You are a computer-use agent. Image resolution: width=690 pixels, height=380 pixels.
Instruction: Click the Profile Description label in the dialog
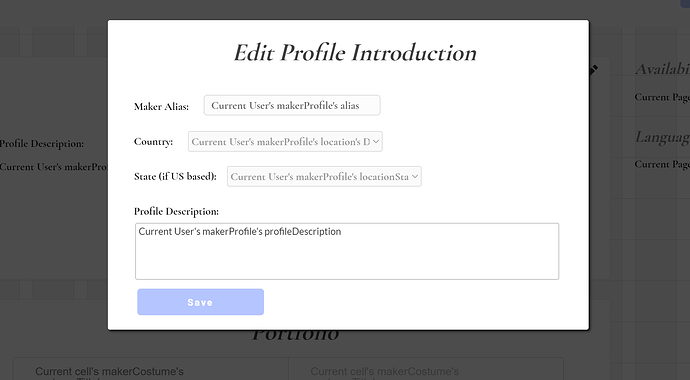coord(176,212)
